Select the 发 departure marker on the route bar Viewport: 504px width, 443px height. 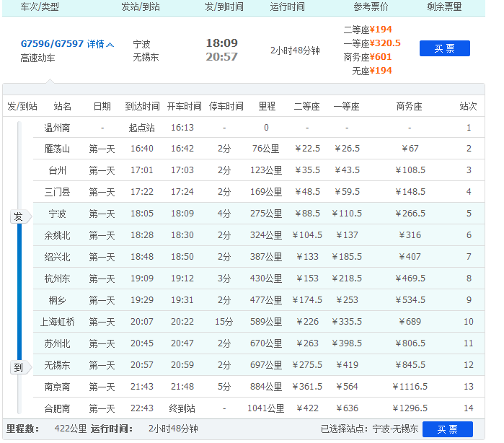tap(21, 216)
